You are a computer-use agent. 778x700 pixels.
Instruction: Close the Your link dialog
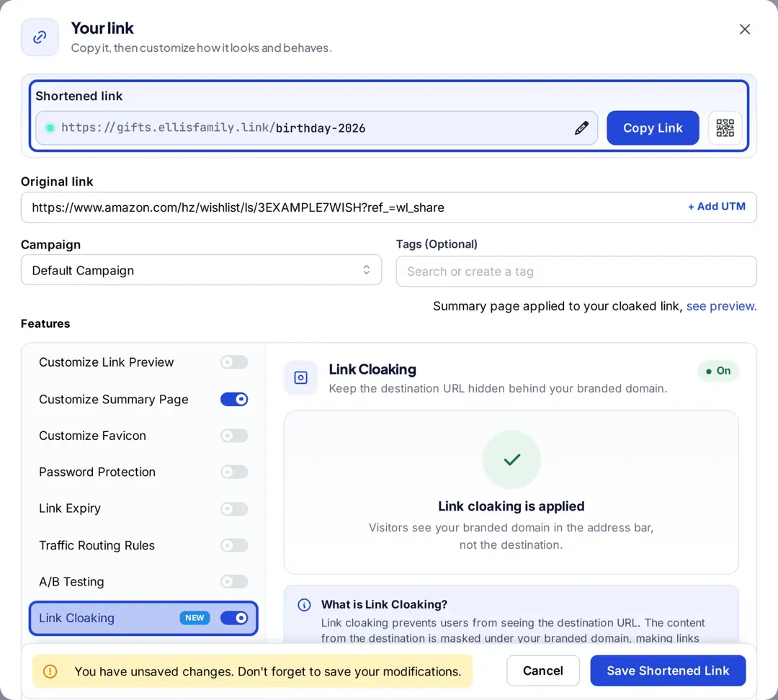click(744, 30)
